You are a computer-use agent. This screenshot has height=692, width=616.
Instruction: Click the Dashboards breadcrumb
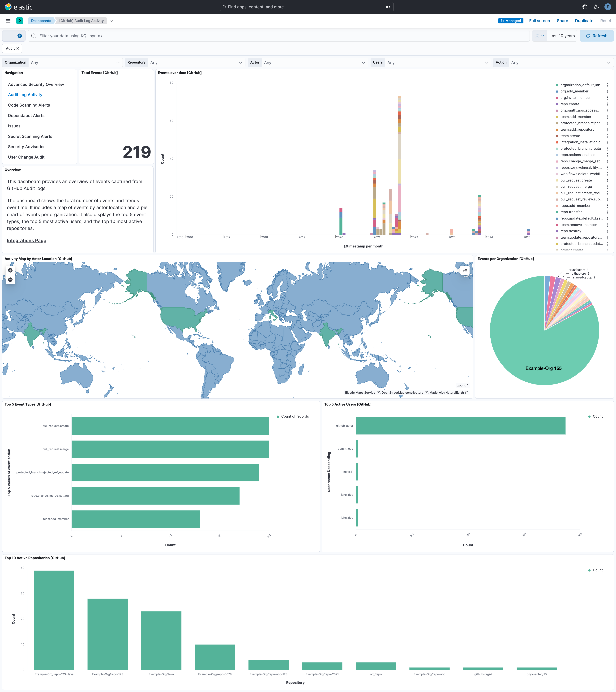pos(41,21)
